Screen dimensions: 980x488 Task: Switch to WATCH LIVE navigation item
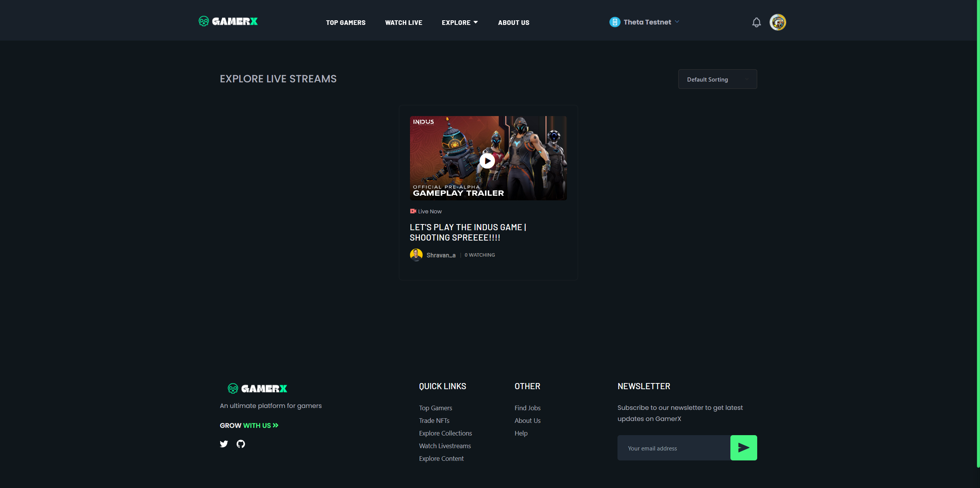403,22
